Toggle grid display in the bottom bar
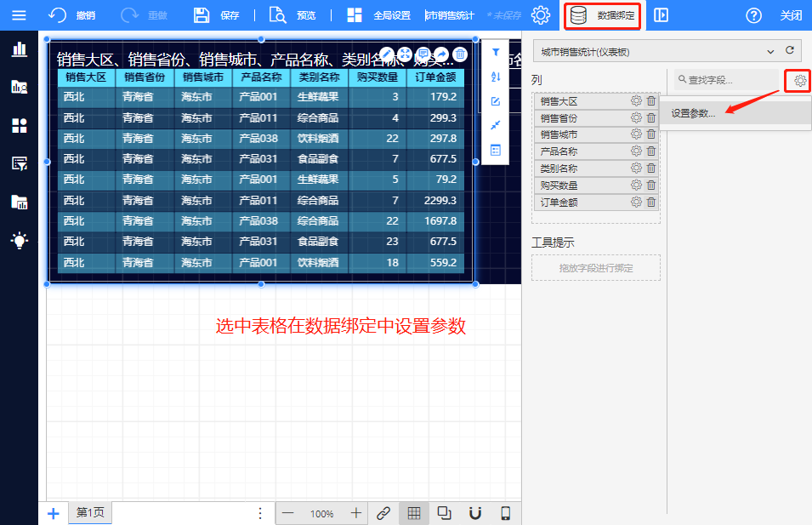Viewport: 812px width, 525px height. (413, 513)
